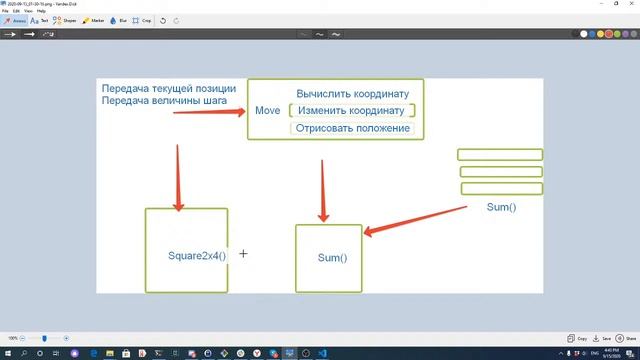
Task: Click the Cortana circle icon
Action: pos(40,353)
